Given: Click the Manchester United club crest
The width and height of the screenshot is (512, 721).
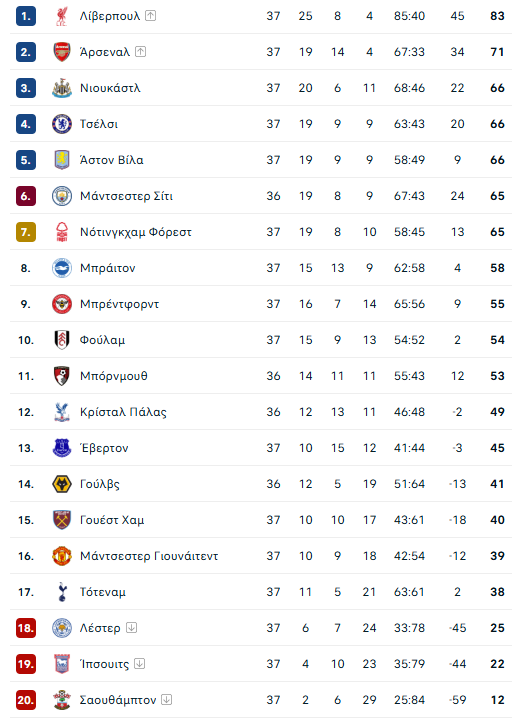Looking at the screenshot, I should [62, 556].
